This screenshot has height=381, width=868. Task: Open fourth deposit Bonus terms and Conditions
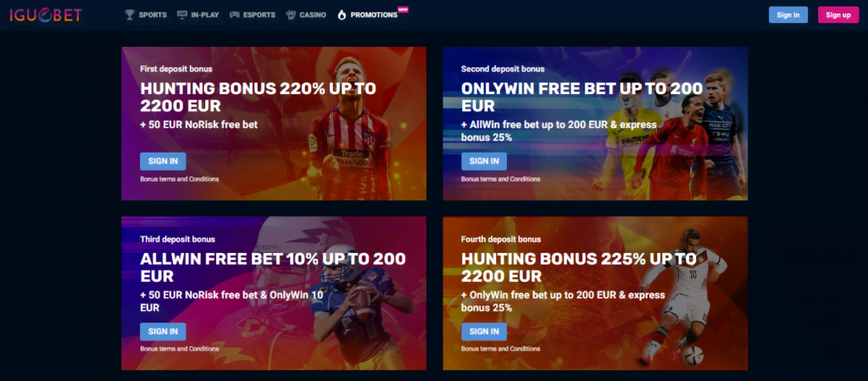pos(500,349)
